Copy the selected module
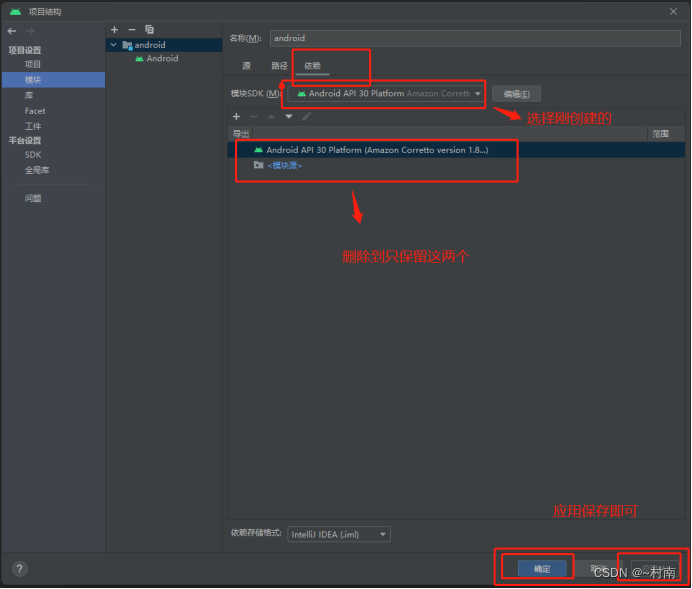 (x=150, y=30)
